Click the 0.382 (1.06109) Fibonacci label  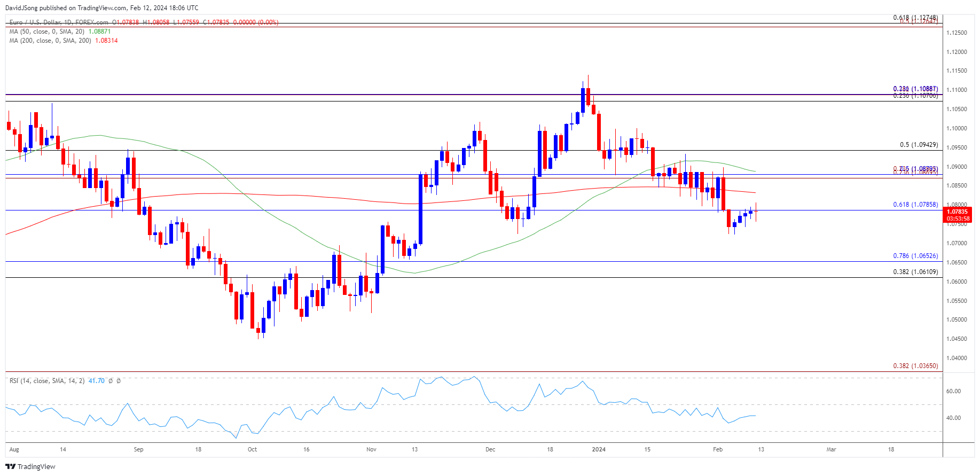[x=915, y=272]
